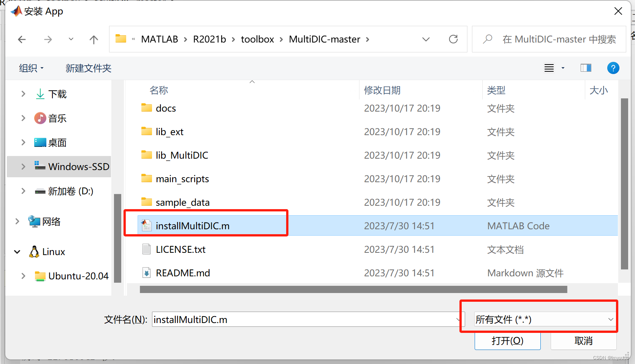This screenshot has width=635, height=364.
Task: Sort by the 类型 column header
Action: coord(496,90)
